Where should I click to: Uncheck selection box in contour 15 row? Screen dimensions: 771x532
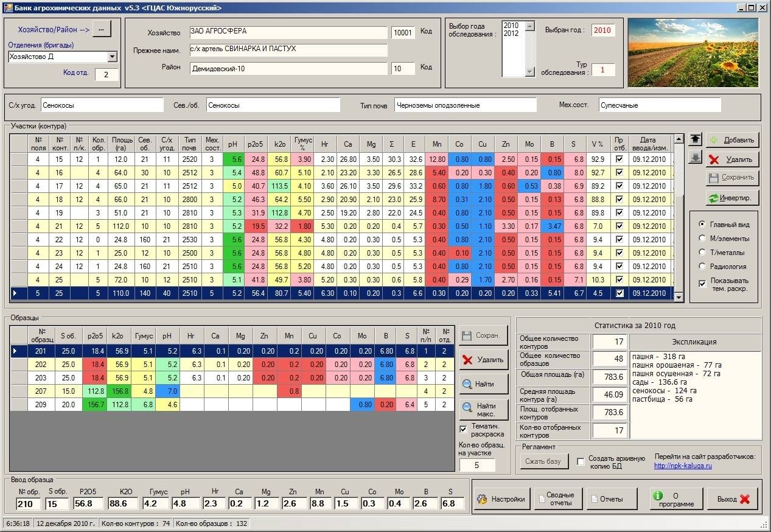tap(619, 159)
